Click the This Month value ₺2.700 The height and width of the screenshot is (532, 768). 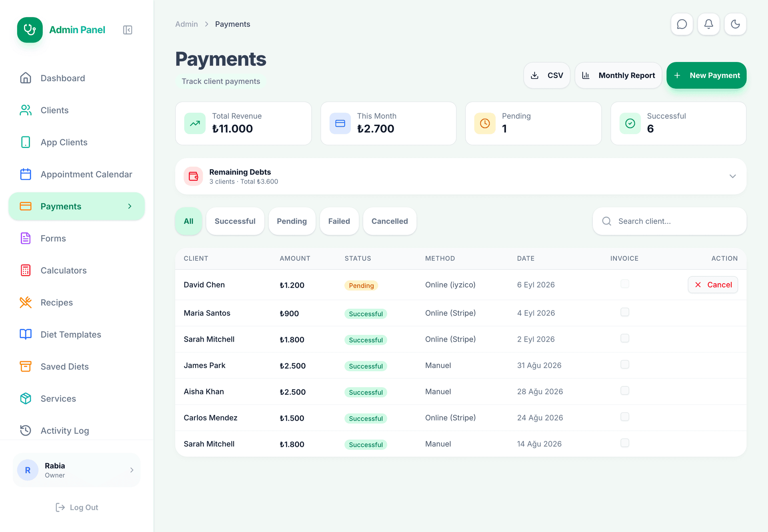(x=376, y=128)
